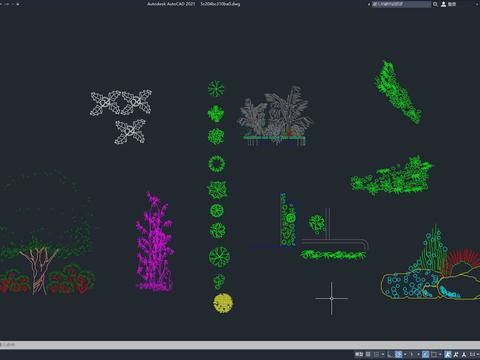Click the magnifier search icon in title bar
The height and width of the screenshot is (360, 480).
(435, 4)
